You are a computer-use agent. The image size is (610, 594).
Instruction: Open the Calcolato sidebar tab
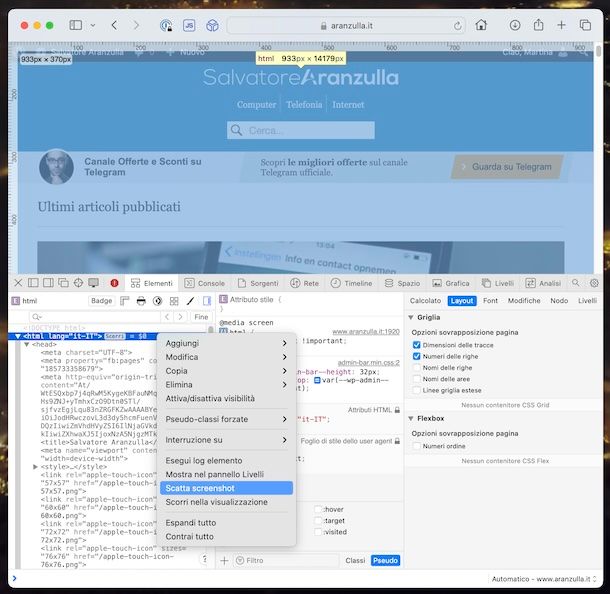425,301
